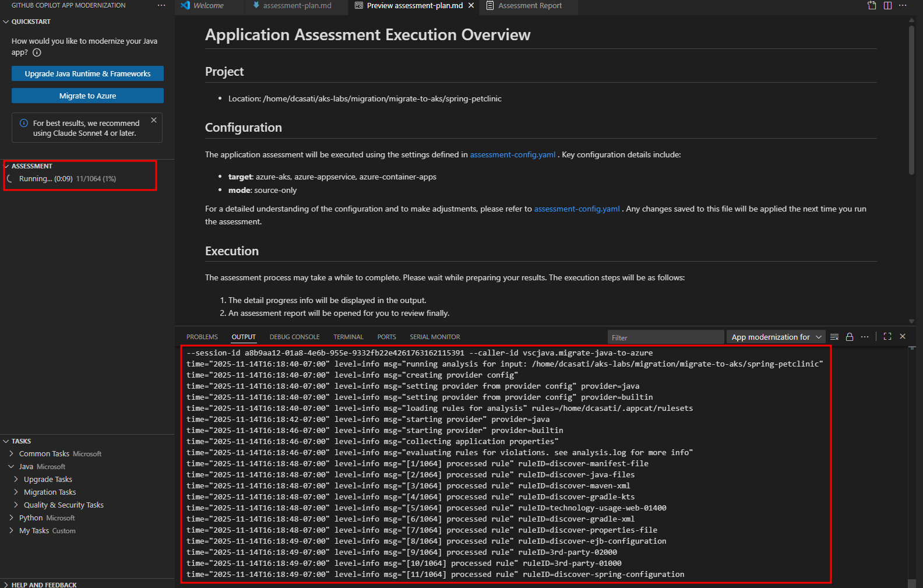The image size is (923, 588).
Task: Split the editor to the right
Action: (887, 5)
